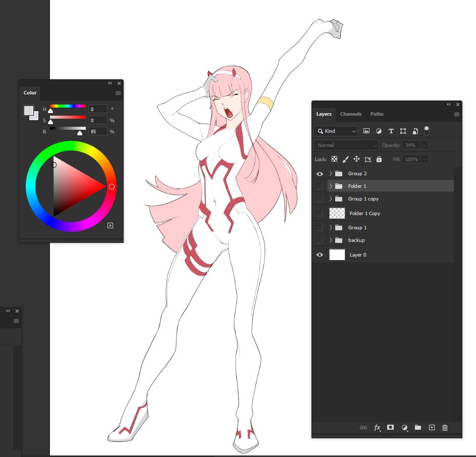Click the background color swatch

[35, 117]
